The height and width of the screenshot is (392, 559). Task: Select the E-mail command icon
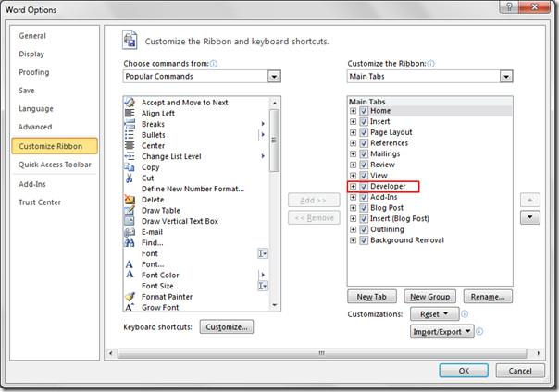tap(130, 231)
